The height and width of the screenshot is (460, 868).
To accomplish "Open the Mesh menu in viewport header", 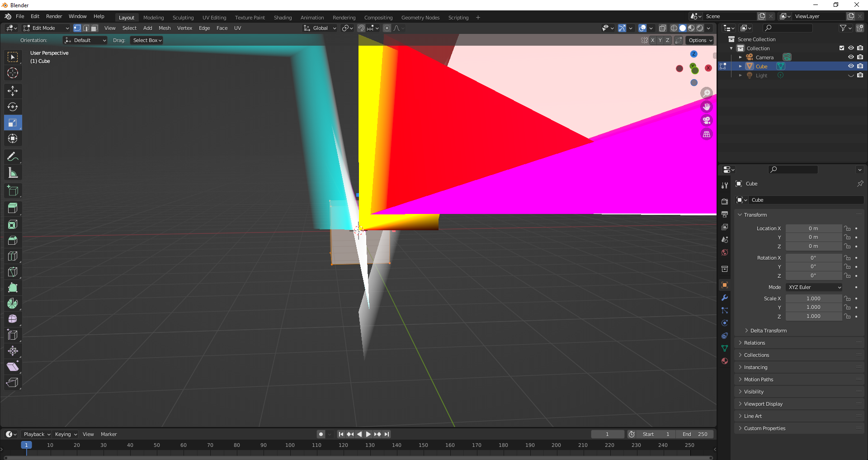I will pos(165,28).
